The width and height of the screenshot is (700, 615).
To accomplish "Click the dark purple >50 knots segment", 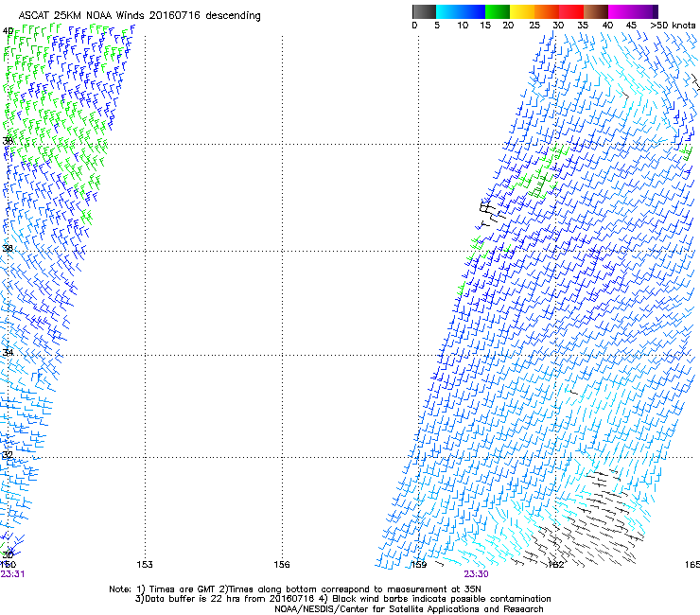I will click(x=654, y=11).
